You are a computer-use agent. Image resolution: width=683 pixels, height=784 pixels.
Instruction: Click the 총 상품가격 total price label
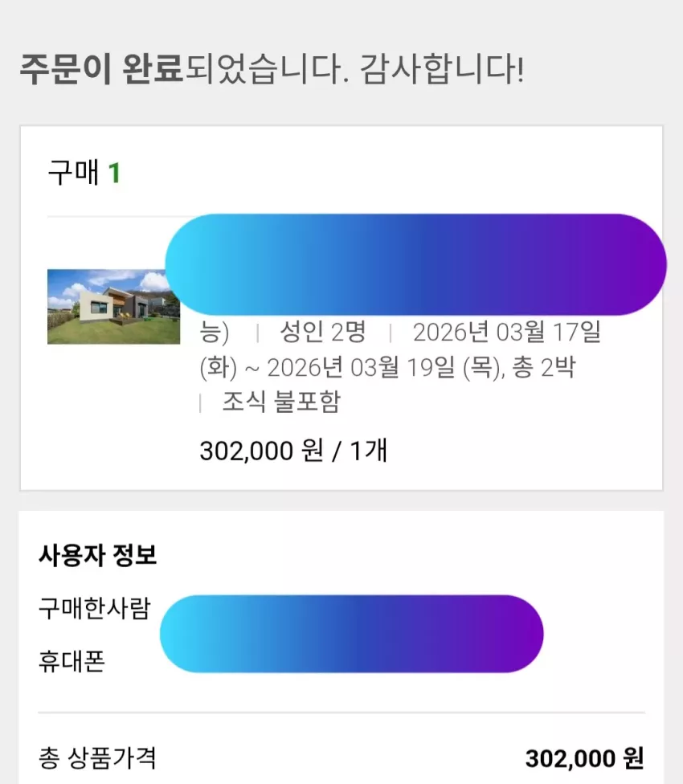(x=97, y=757)
